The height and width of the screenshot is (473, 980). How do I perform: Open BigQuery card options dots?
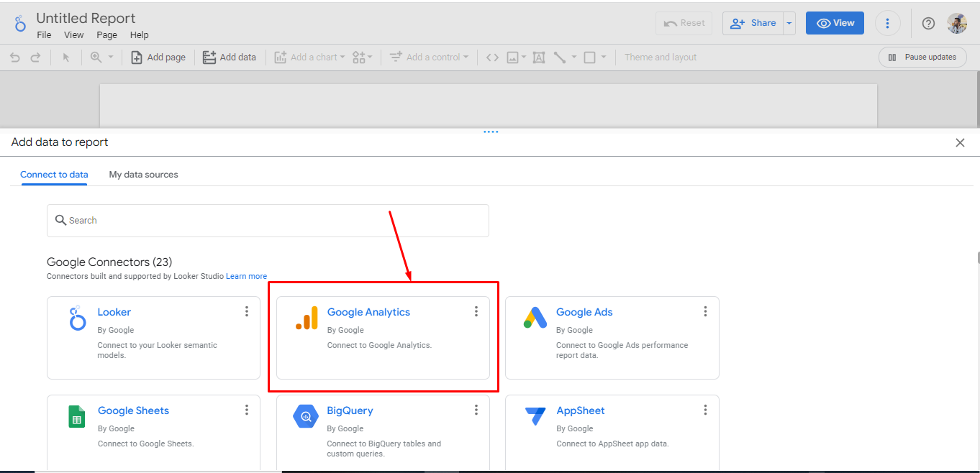(476, 410)
